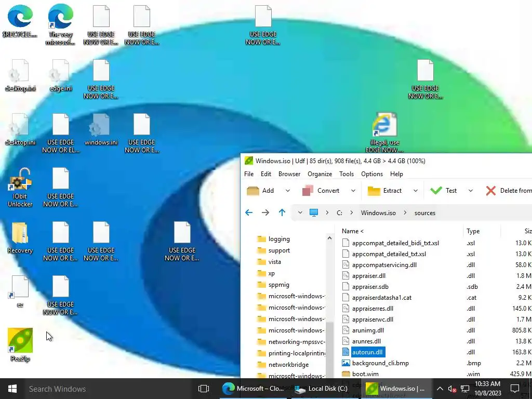Screen dimensions: 532x399
Task: Select the sppmig folder in tree
Action: [273, 285]
